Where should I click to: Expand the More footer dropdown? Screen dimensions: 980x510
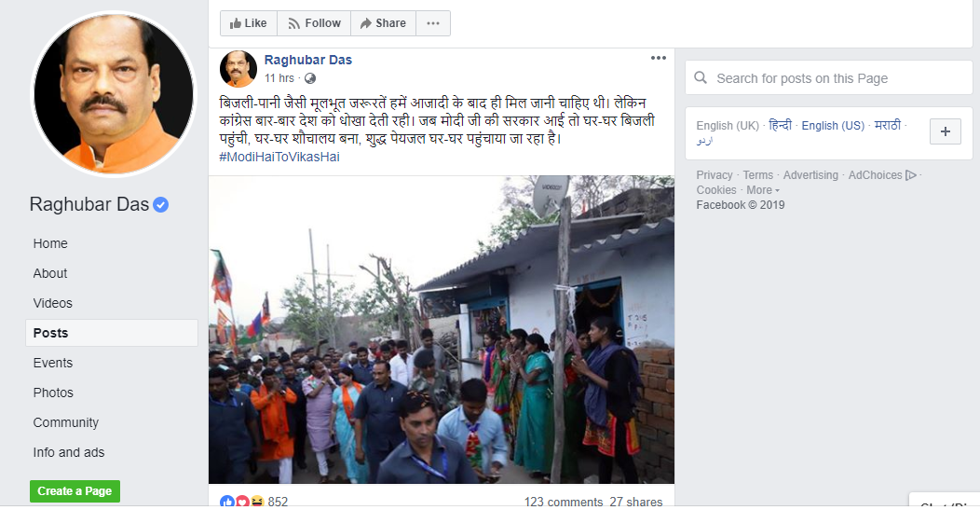coord(763,190)
